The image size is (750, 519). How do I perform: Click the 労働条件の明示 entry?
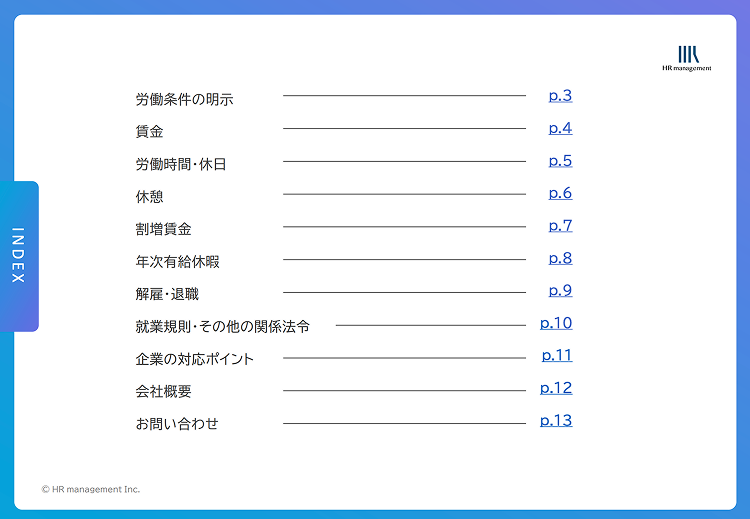click(x=184, y=99)
